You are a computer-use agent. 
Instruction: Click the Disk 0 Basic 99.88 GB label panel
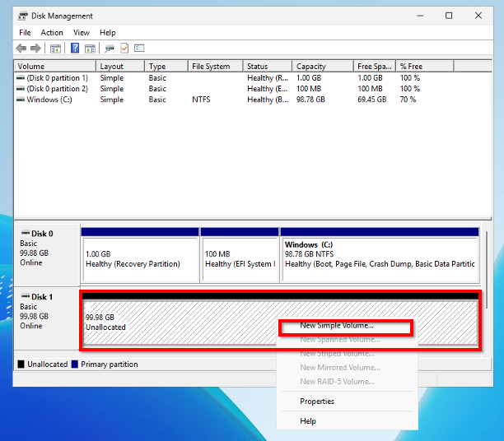pos(47,255)
